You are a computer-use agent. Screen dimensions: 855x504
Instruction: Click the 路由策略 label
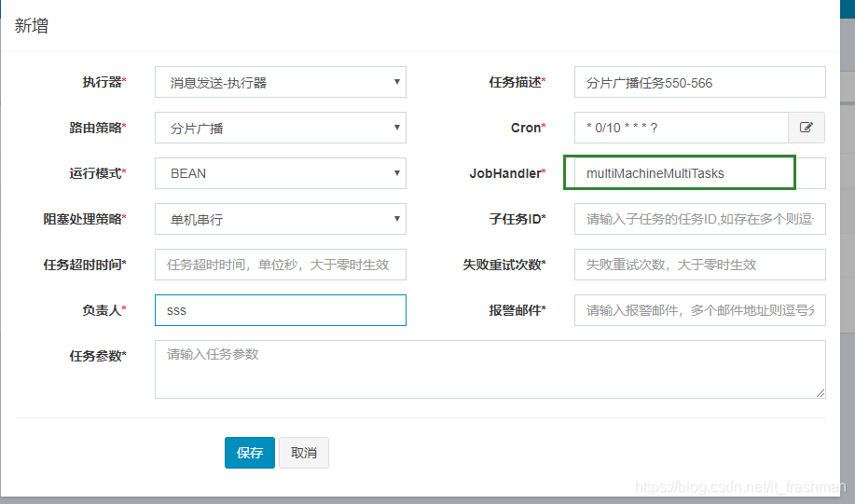pyautogui.click(x=98, y=128)
